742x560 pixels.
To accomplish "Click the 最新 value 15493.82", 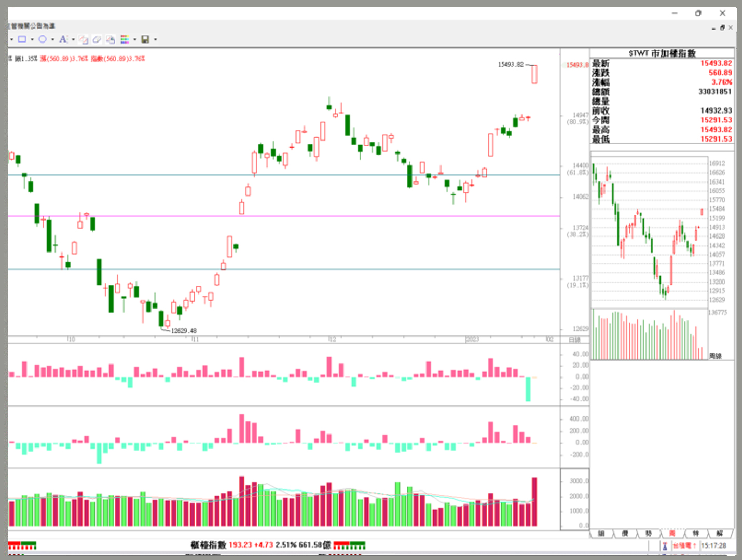I will coord(716,63).
